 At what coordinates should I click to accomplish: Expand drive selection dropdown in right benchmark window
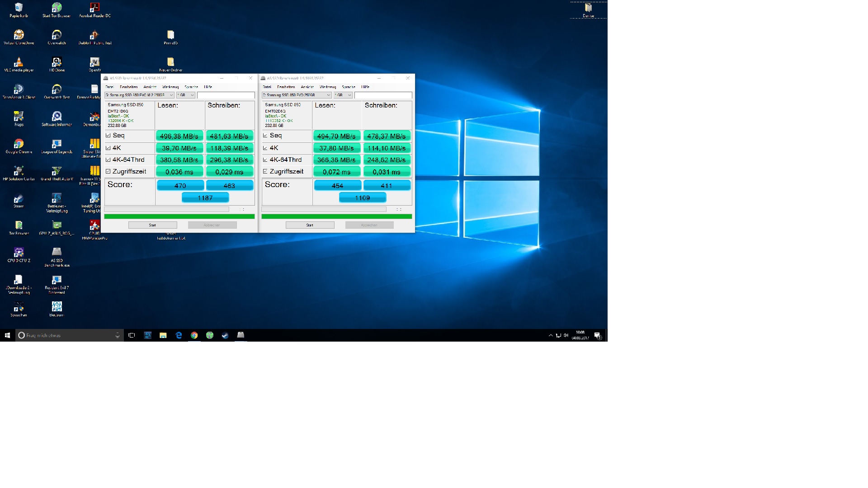pyautogui.click(x=297, y=95)
